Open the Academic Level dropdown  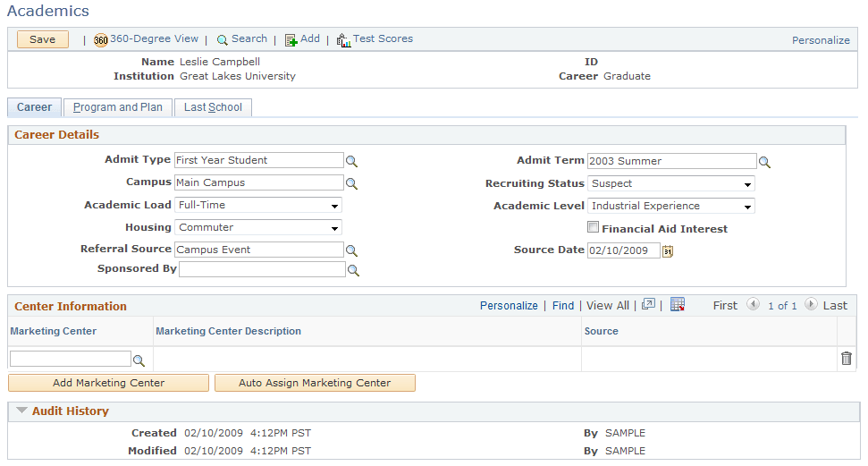point(671,206)
